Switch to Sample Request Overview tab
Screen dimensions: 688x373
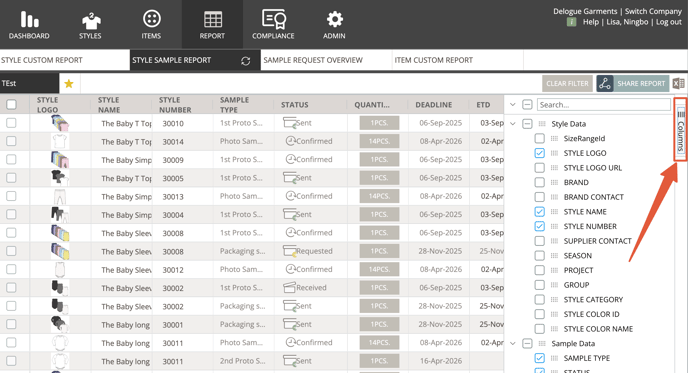[313, 60]
